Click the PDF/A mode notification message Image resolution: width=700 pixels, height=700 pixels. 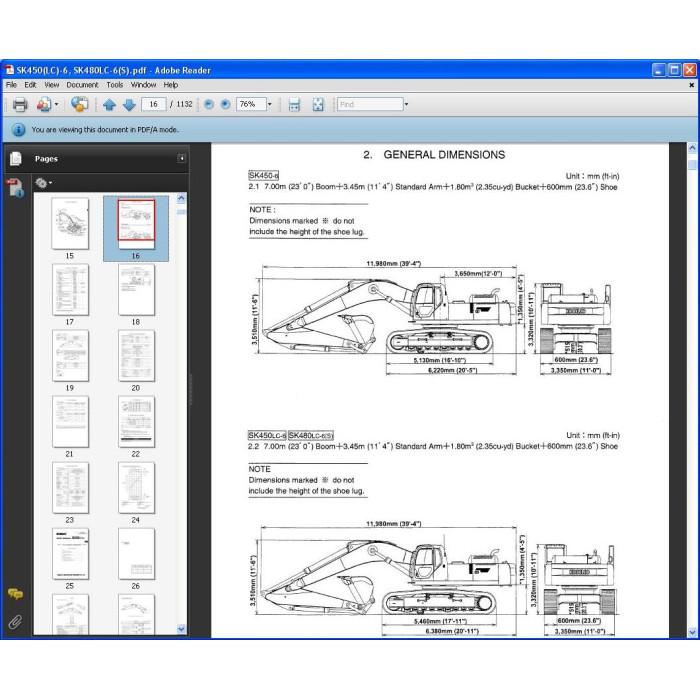point(105,130)
